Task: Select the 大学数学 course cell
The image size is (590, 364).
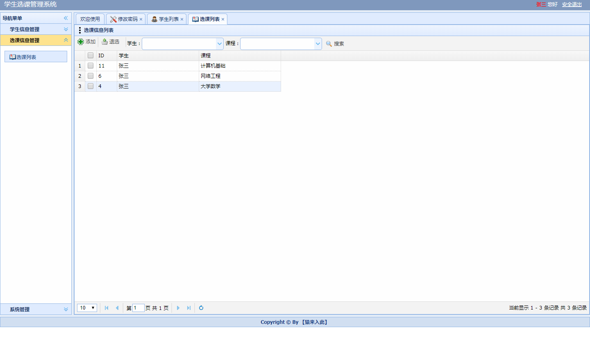Action: [x=240, y=86]
